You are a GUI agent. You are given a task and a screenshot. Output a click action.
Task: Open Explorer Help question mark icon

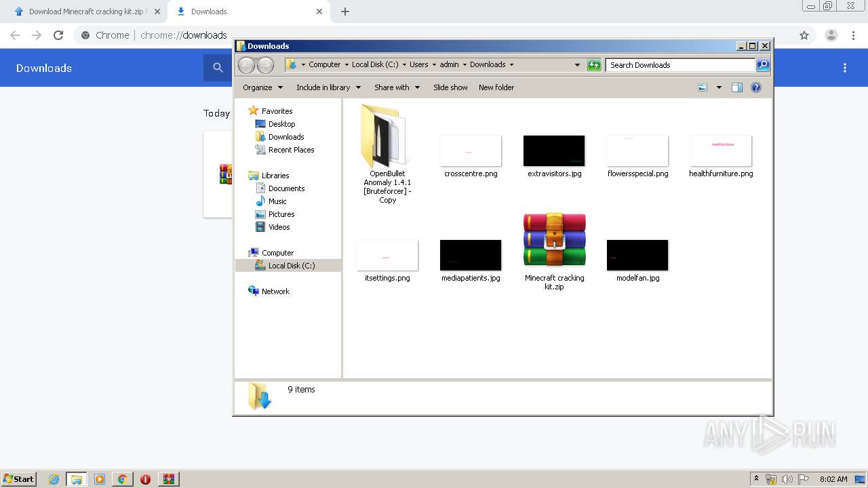click(756, 87)
